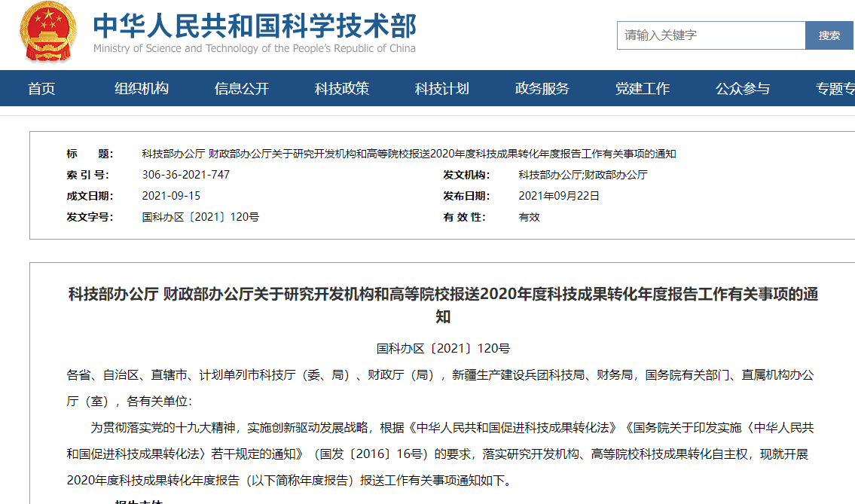Image resolution: width=855 pixels, height=504 pixels.
Task: Open the 公众参与 menu item
Action: [743, 89]
